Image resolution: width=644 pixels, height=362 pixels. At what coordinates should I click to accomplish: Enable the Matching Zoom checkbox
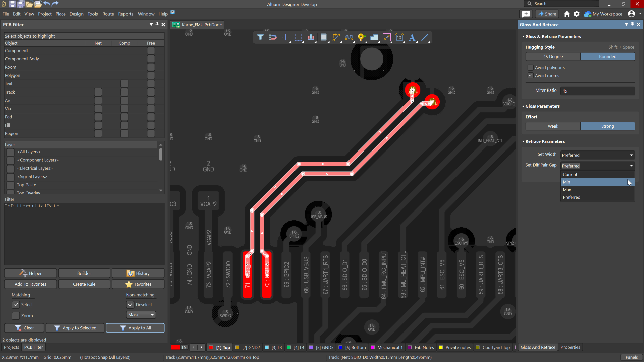point(16,316)
